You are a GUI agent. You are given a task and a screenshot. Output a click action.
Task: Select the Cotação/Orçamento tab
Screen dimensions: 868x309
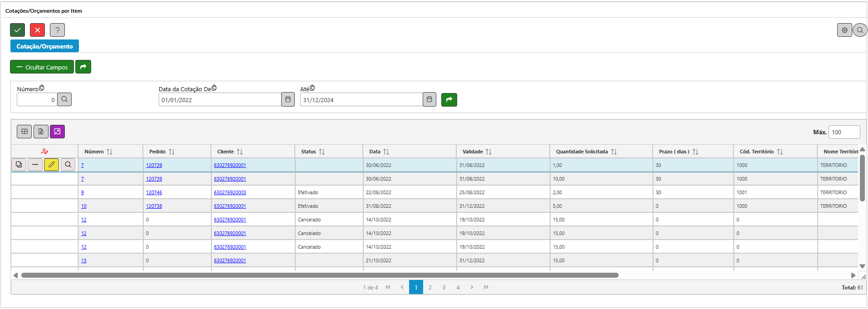(44, 46)
